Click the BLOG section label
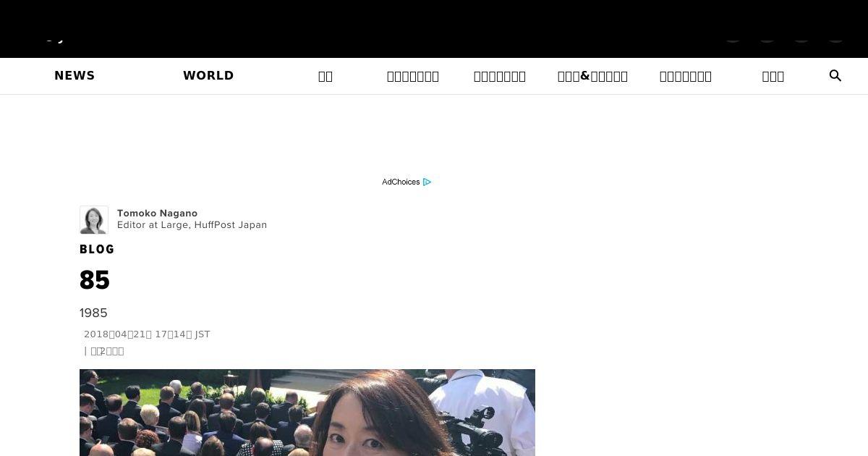The height and width of the screenshot is (456, 868). point(97,250)
